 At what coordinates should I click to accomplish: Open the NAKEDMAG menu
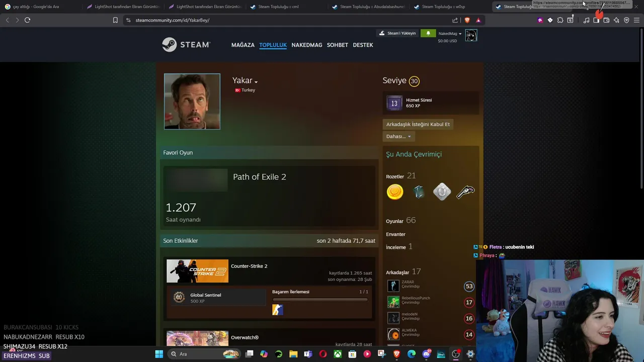[x=307, y=45]
